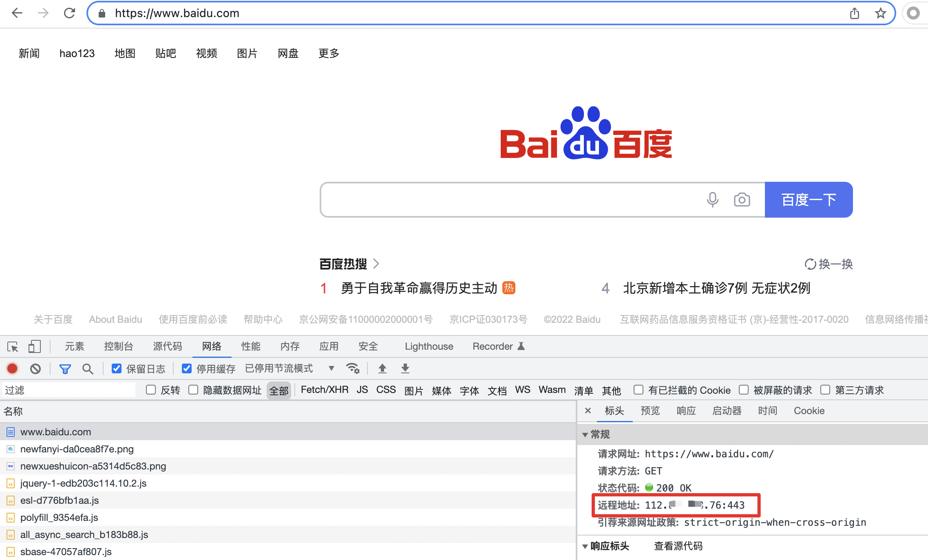Switch to 控制台 tab
This screenshot has width=928, height=560.
[x=119, y=346]
